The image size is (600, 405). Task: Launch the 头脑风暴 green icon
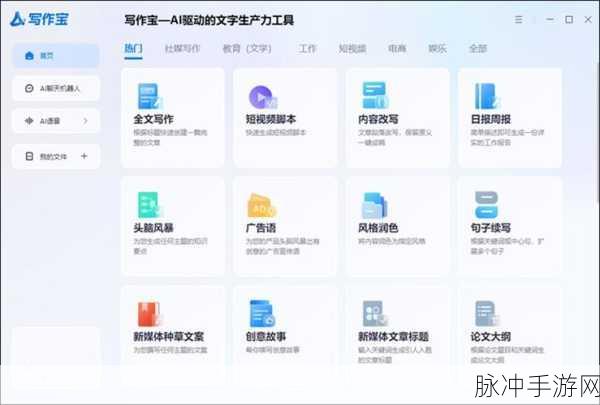click(x=150, y=205)
